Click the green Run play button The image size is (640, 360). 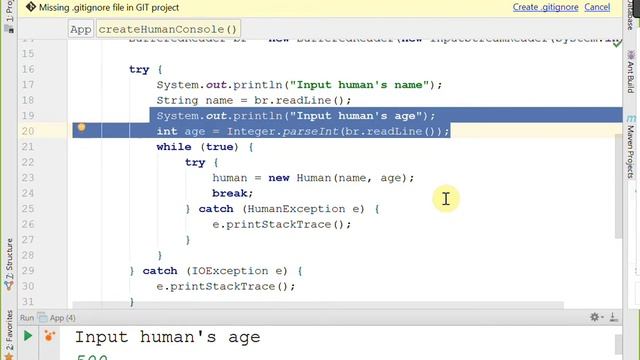pos(28,336)
